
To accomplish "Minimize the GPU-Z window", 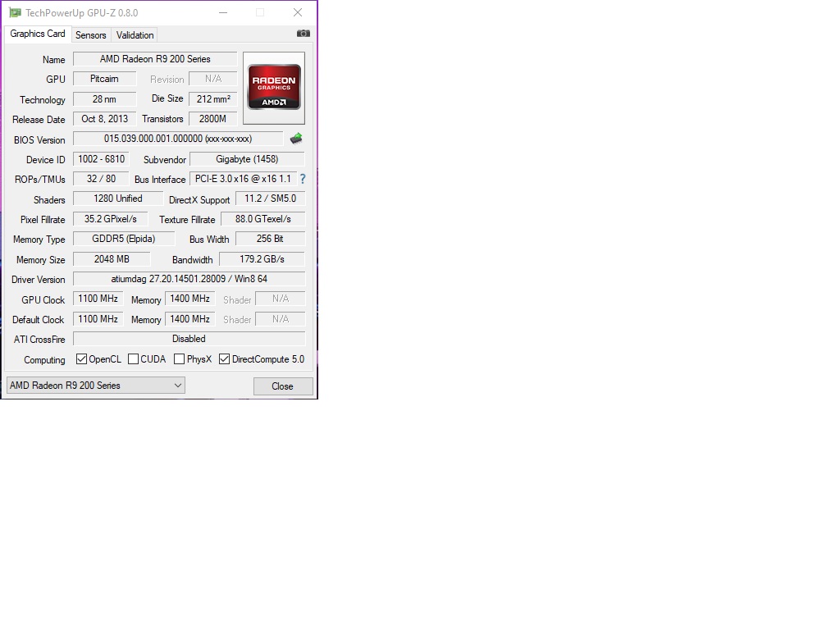I will point(223,12).
